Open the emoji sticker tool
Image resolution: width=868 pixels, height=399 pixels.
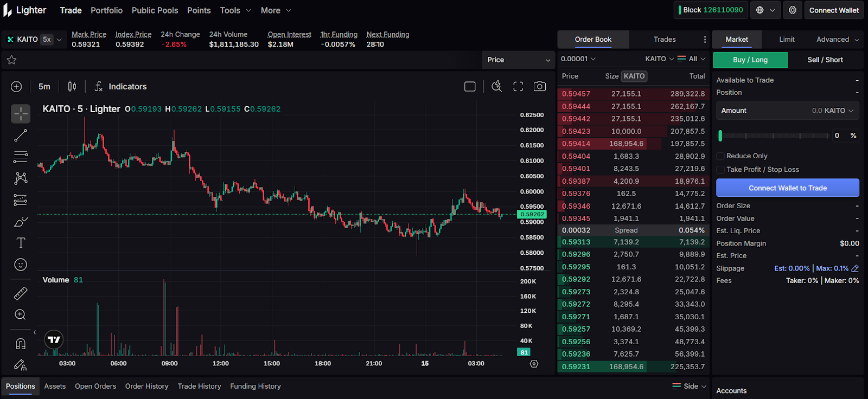[21, 265]
